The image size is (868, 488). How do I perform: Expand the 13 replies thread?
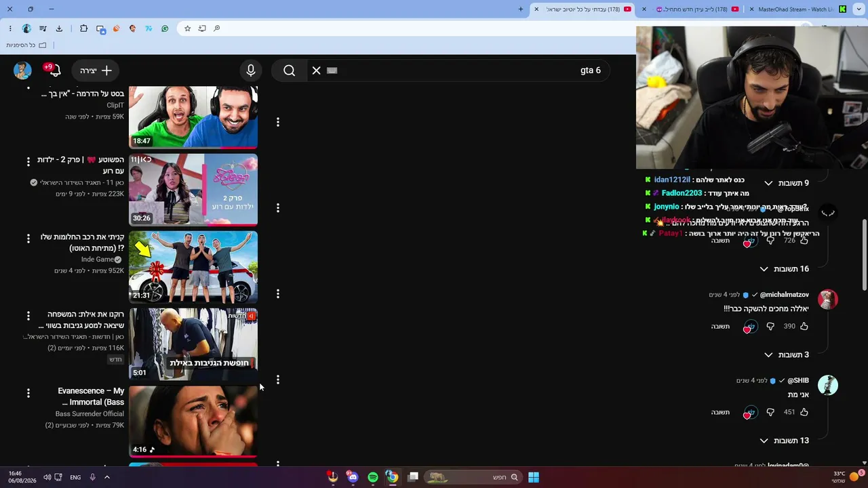[785, 441]
